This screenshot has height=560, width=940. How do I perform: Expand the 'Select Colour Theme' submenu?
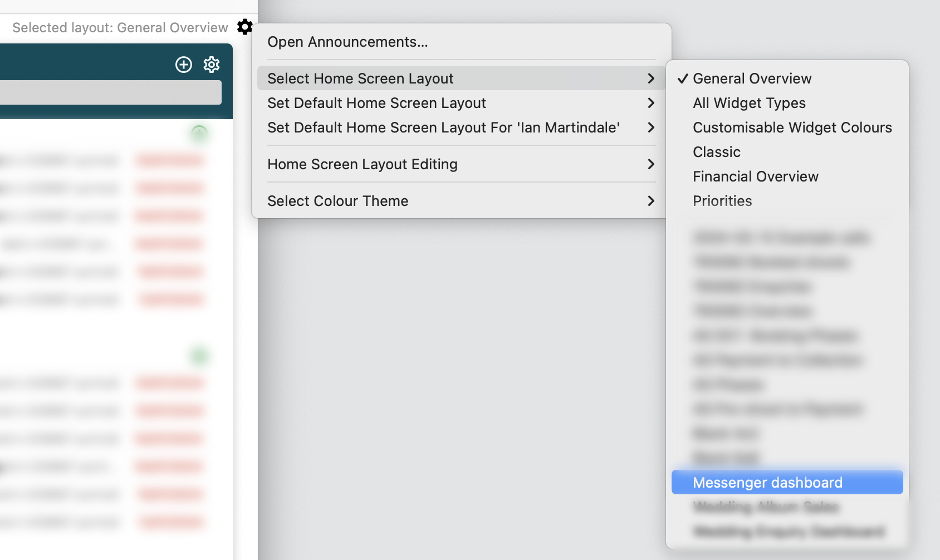point(652,201)
